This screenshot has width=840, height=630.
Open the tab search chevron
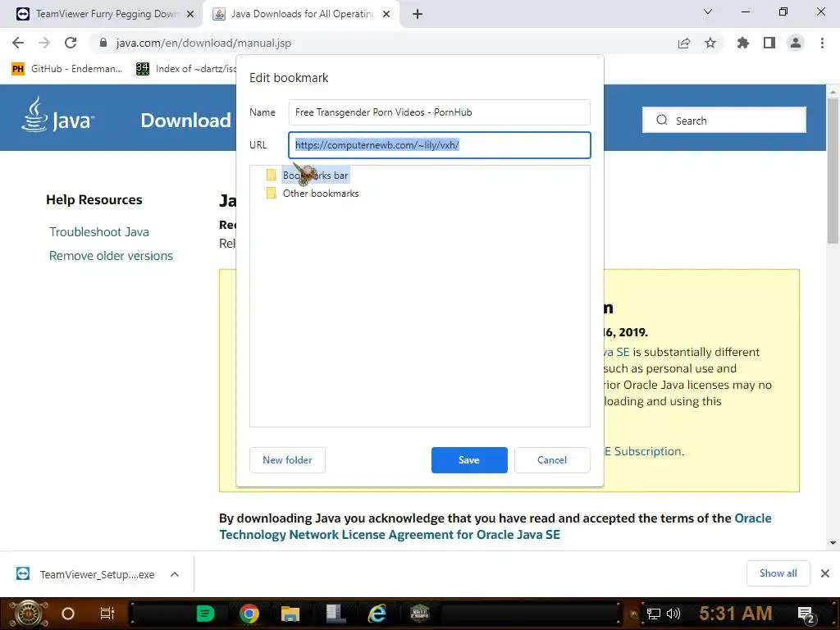pyautogui.click(x=708, y=11)
